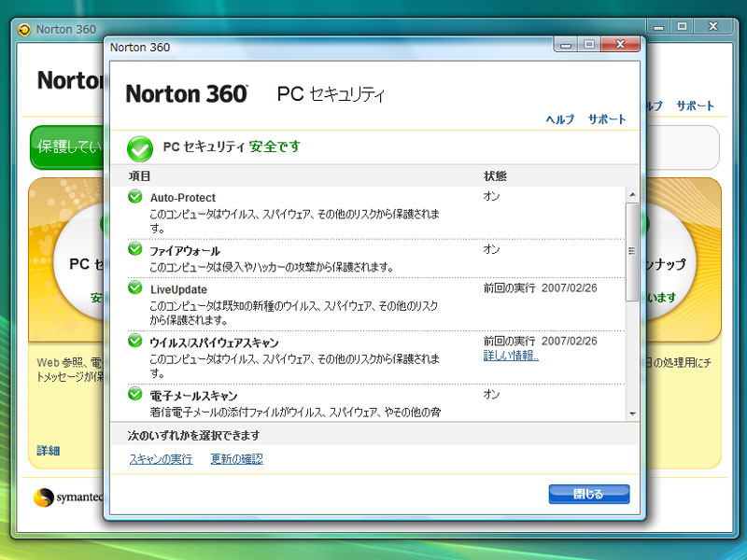Click the オン status for ファイアウォール
747x560 pixels.
point(491,249)
